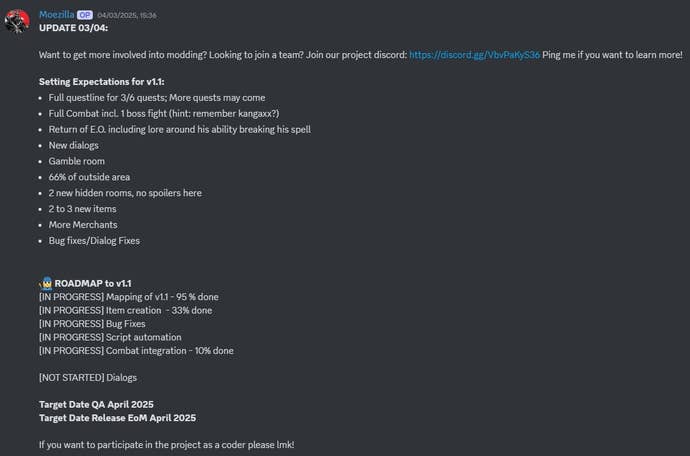Image resolution: width=690 pixels, height=456 pixels.
Task: Click the message timestamp 04/03/2025
Action: (127, 16)
